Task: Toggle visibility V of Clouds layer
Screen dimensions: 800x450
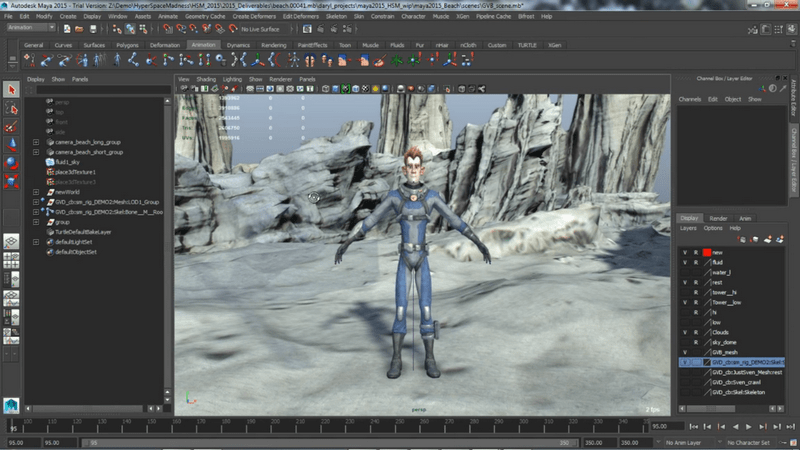Action: tap(685, 333)
